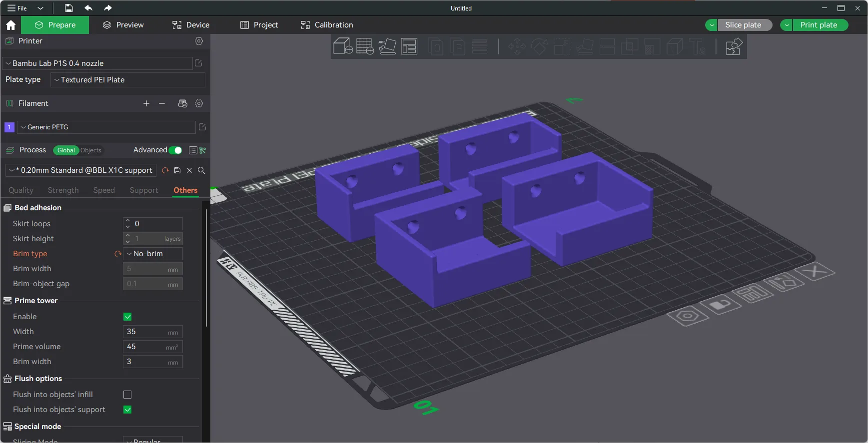Reset Brim type with the orange revert arrow
The image size is (868, 443).
[118, 254]
